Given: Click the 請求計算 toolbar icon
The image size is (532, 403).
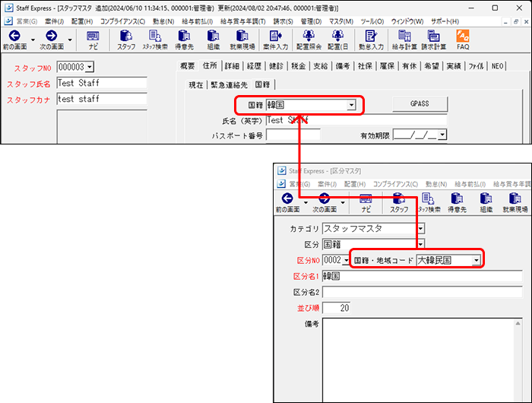Looking at the screenshot, I should [x=435, y=39].
